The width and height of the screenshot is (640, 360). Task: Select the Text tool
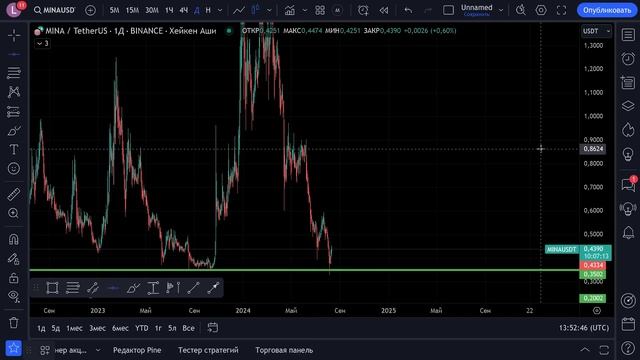(14, 149)
